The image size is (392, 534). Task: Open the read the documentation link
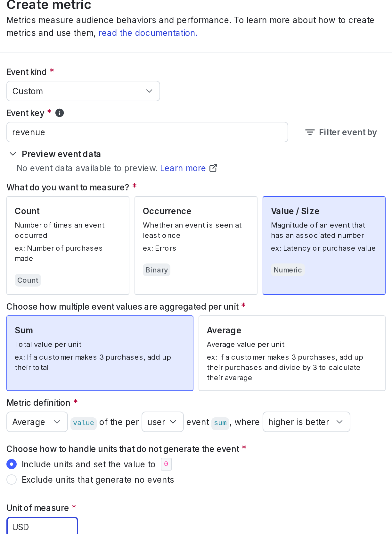coord(148,33)
